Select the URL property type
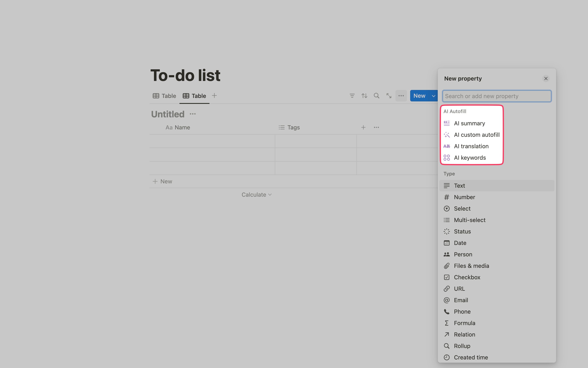588x368 pixels. pos(497,289)
